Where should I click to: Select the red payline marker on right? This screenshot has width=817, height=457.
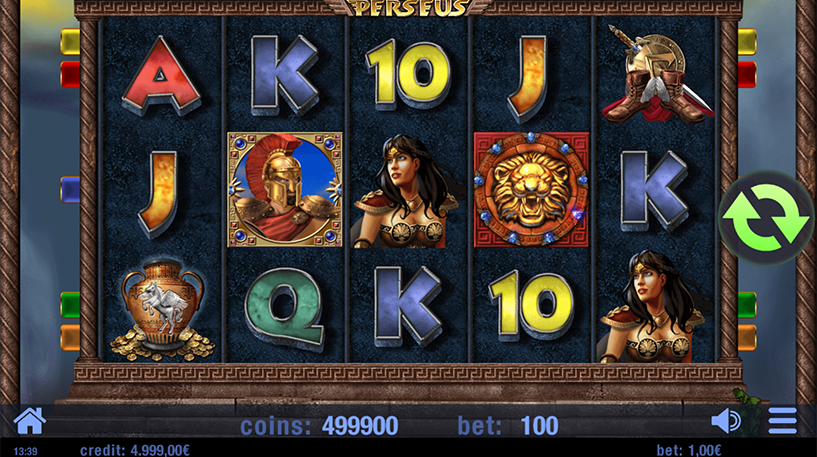747,74
